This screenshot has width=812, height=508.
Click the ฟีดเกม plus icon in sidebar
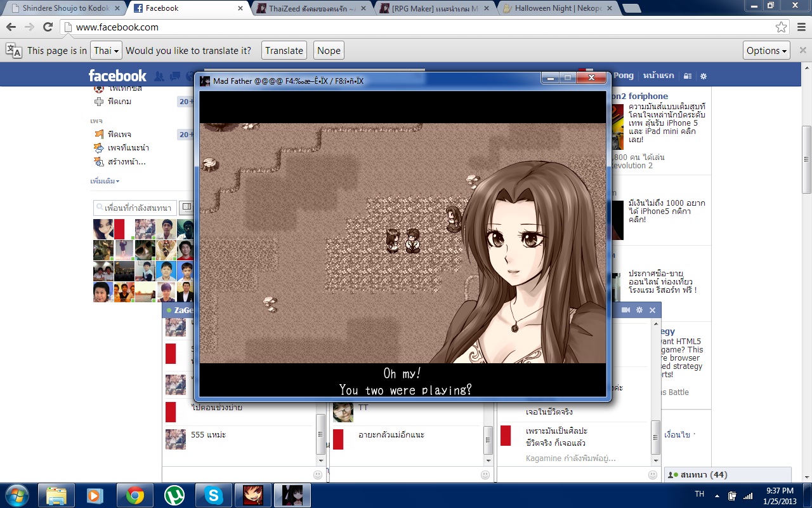click(98, 102)
